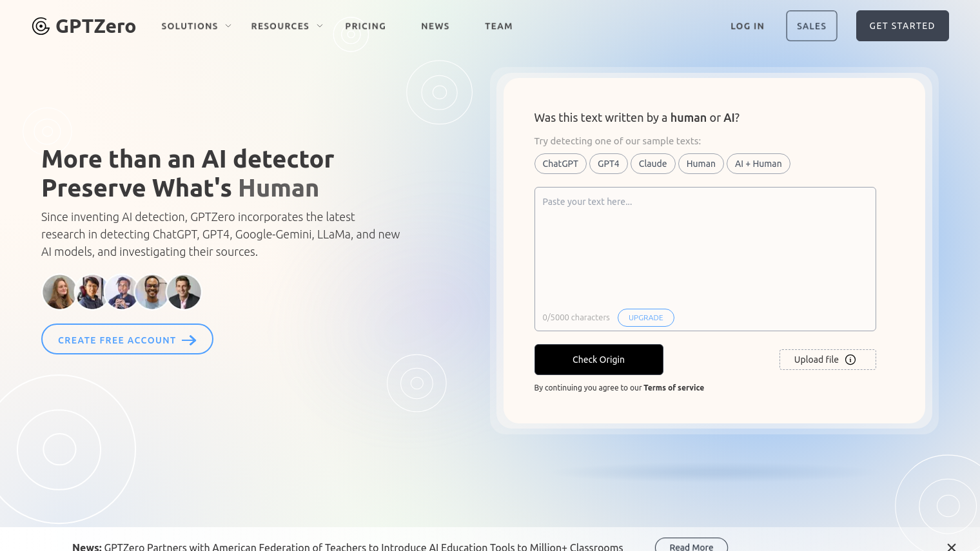Open the Team page
Viewport: 980px width, 551px height.
[499, 26]
